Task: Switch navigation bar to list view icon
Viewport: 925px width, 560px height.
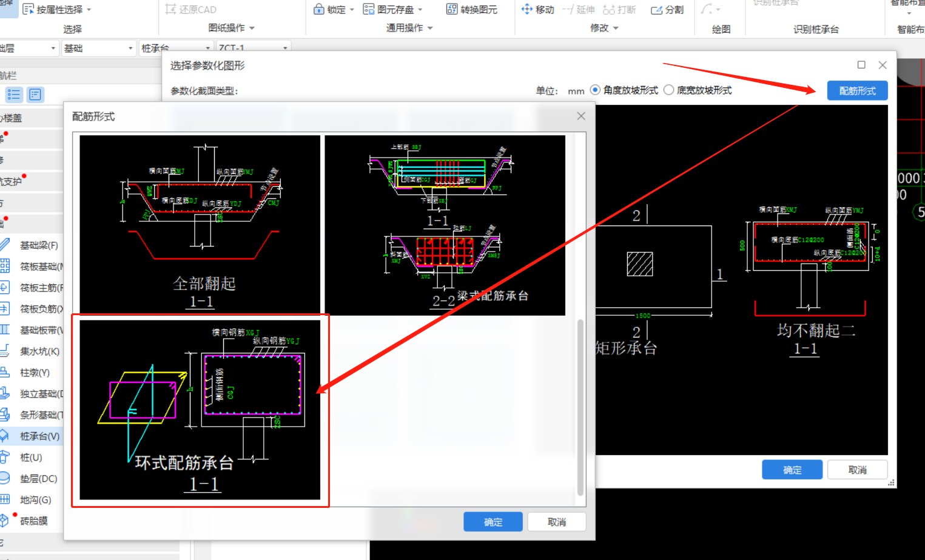Action: click(14, 95)
